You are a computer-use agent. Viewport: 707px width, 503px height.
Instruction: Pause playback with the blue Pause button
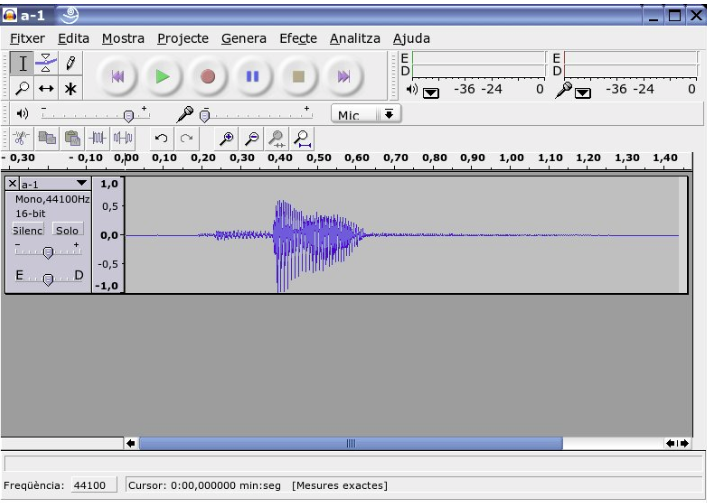(x=252, y=77)
